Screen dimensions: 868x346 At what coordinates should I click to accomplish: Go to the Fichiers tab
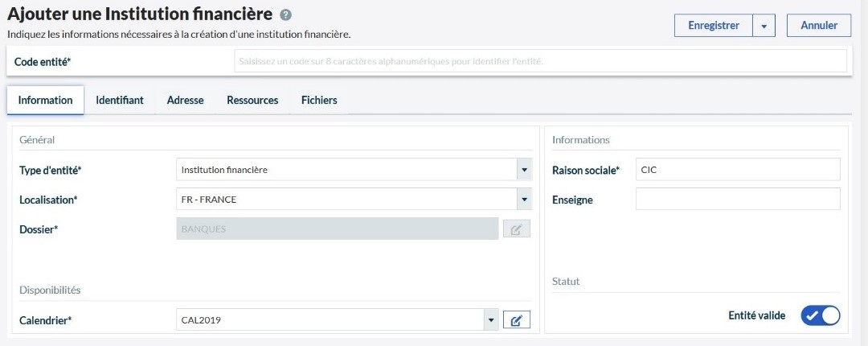(319, 101)
